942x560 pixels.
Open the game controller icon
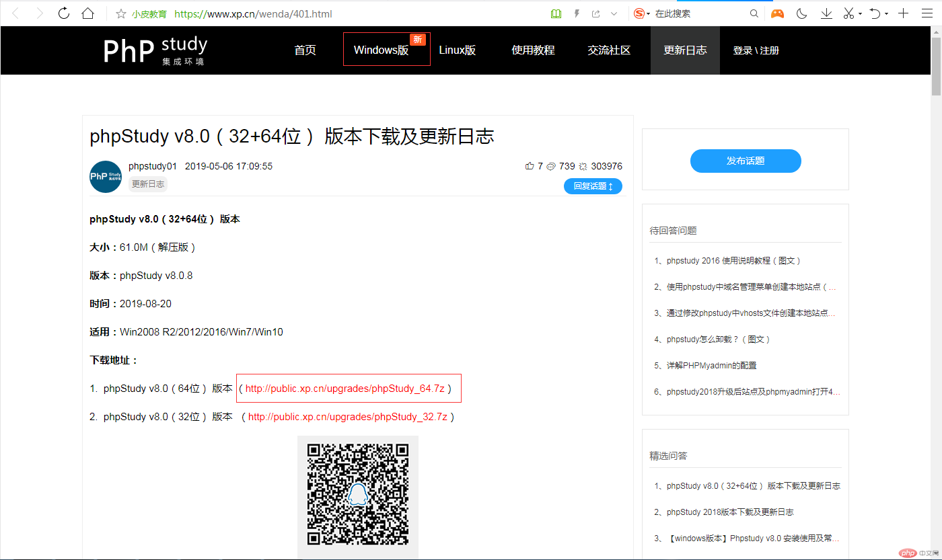[x=777, y=13]
